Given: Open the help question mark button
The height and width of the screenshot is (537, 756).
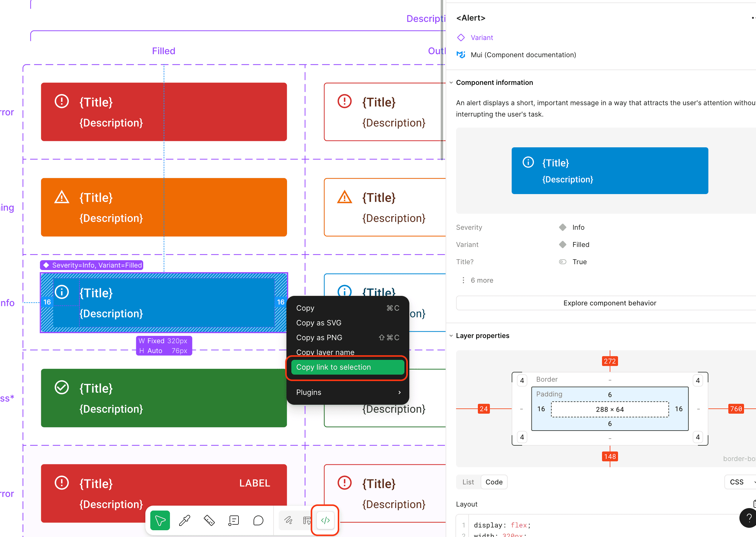Looking at the screenshot, I should point(748,518).
